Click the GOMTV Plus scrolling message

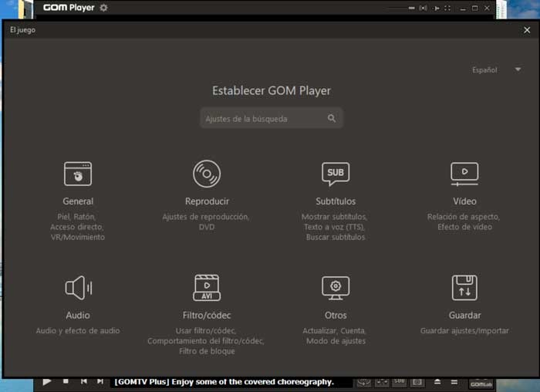(224, 382)
